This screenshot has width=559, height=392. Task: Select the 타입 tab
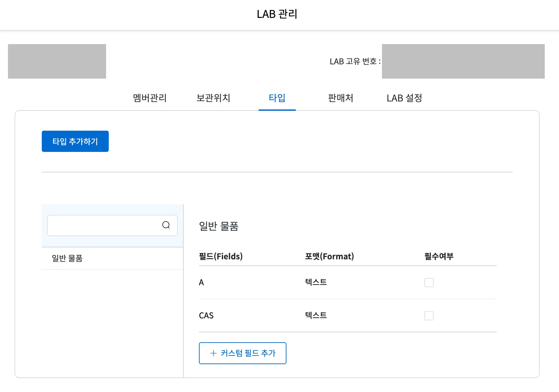(x=277, y=98)
